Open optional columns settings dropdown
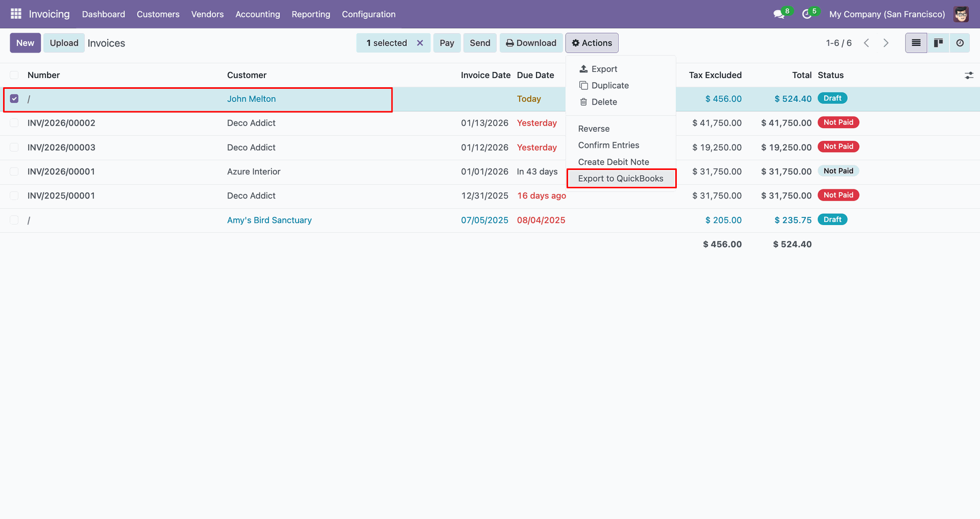The height and width of the screenshot is (519, 980). tap(969, 76)
